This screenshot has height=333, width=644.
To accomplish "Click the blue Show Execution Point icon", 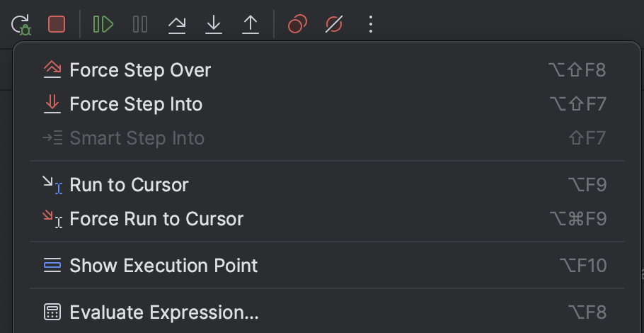I will [x=52, y=266].
